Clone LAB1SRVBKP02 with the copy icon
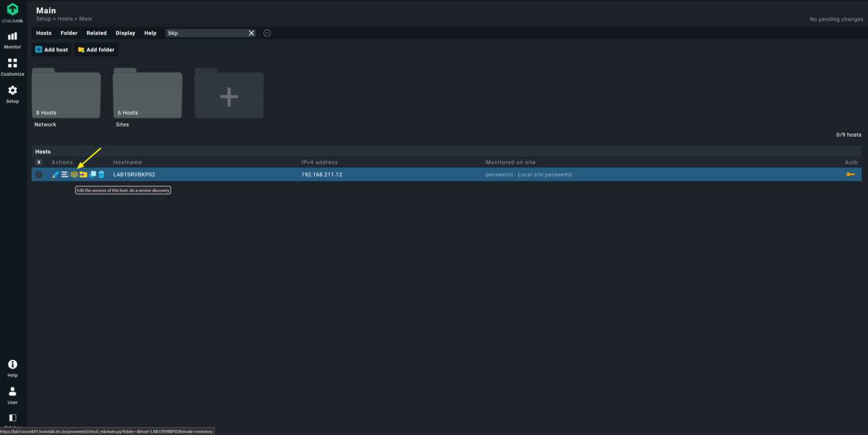 coord(92,174)
